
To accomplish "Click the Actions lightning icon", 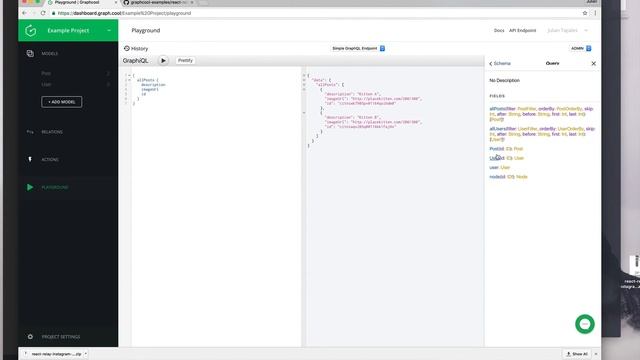I will tap(30, 159).
